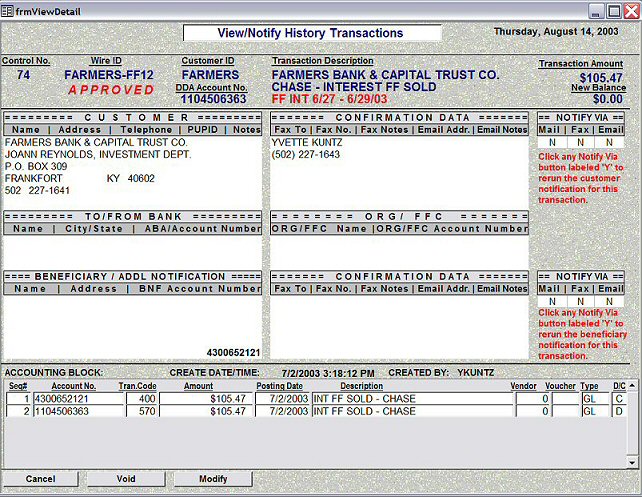Click beneficiary account number 4300652121
Viewport: 642px width, 497px height.
point(233,352)
